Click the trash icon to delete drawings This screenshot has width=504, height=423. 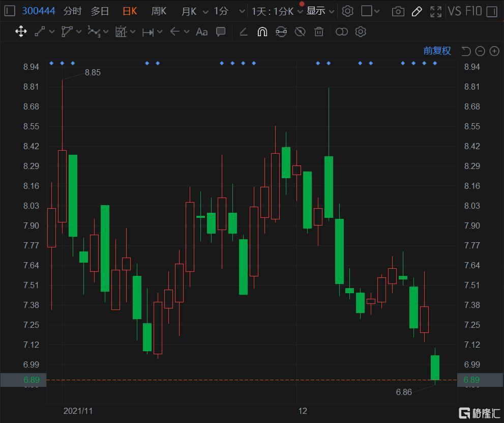[x=319, y=32]
